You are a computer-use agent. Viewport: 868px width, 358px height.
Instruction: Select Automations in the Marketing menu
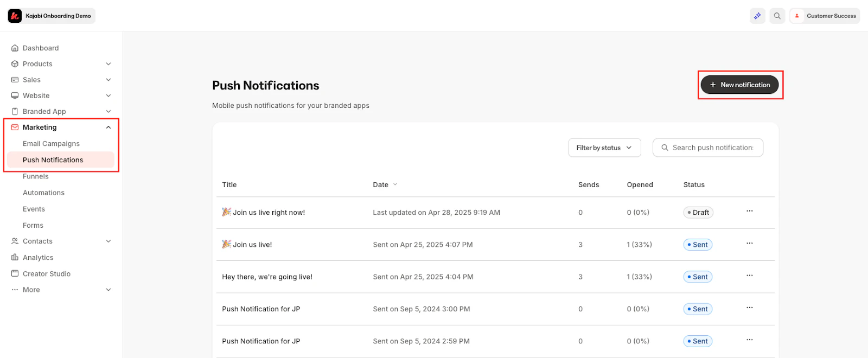[43, 193]
